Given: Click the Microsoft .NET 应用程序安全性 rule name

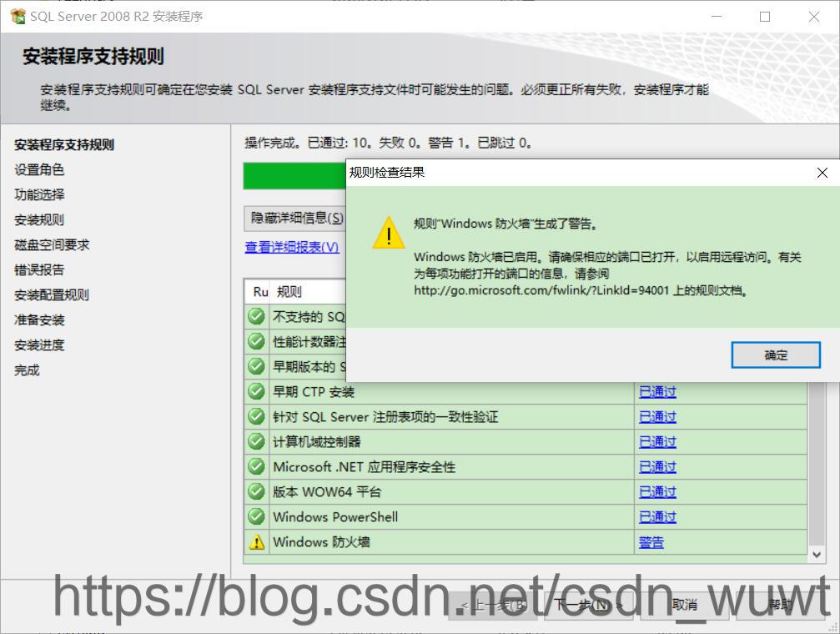Looking at the screenshot, I should pos(364,467).
